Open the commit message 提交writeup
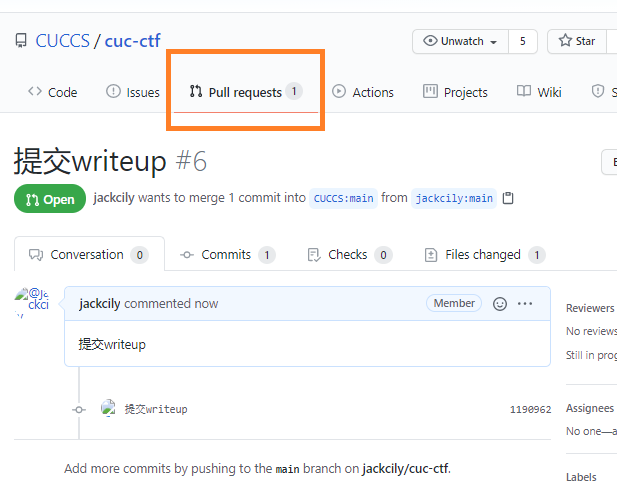Screen dimensions: 617x488 [x=156, y=409]
